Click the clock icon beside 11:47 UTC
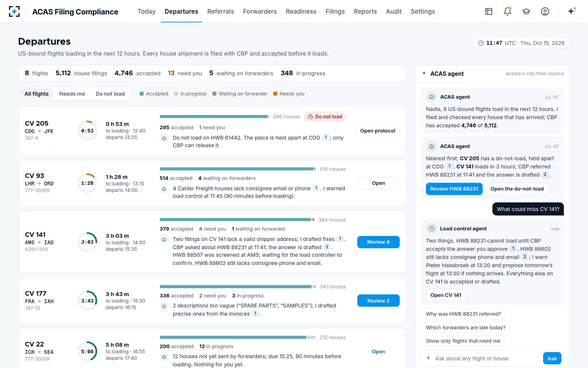588x368 pixels. [x=481, y=43]
